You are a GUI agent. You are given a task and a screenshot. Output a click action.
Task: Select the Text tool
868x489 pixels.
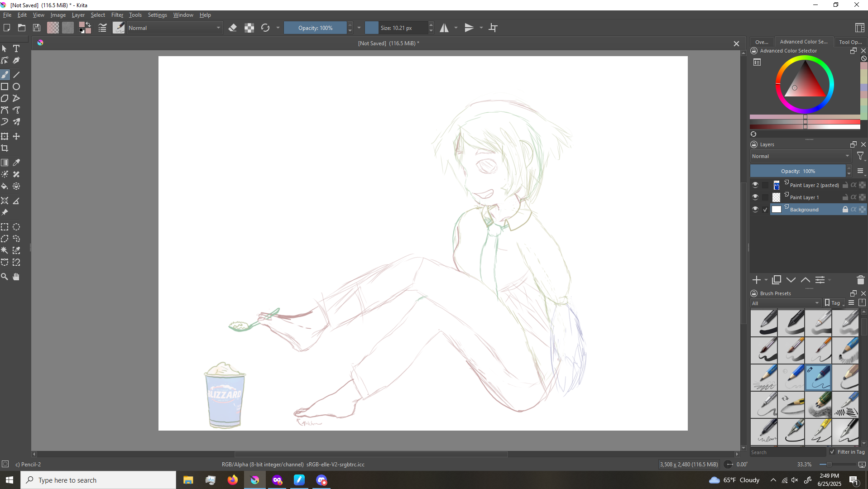point(16,48)
